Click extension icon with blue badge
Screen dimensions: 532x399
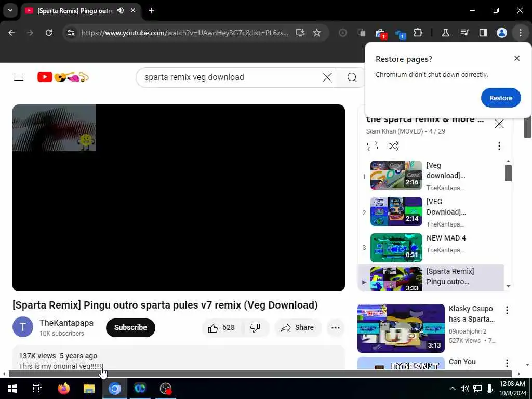[401, 34]
